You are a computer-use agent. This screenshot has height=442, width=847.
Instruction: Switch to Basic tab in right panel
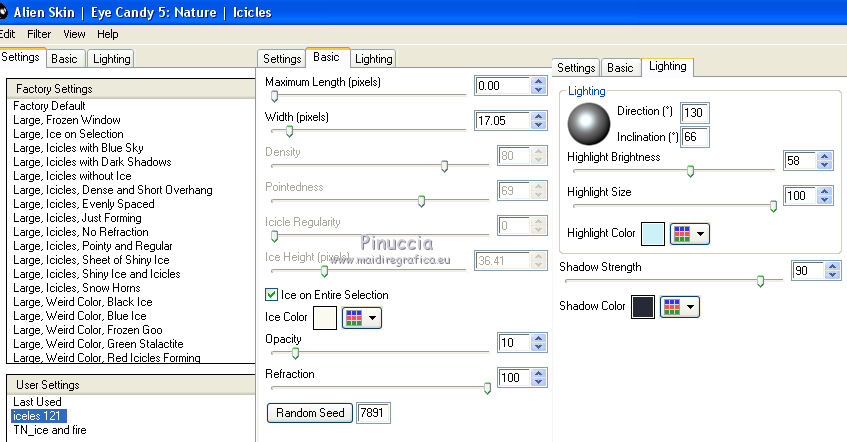point(620,68)
